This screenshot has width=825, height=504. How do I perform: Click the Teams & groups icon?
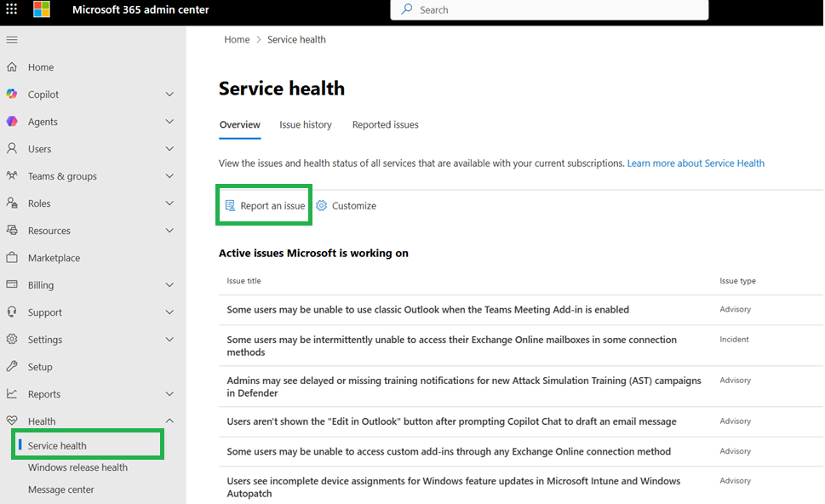[12, 175]
